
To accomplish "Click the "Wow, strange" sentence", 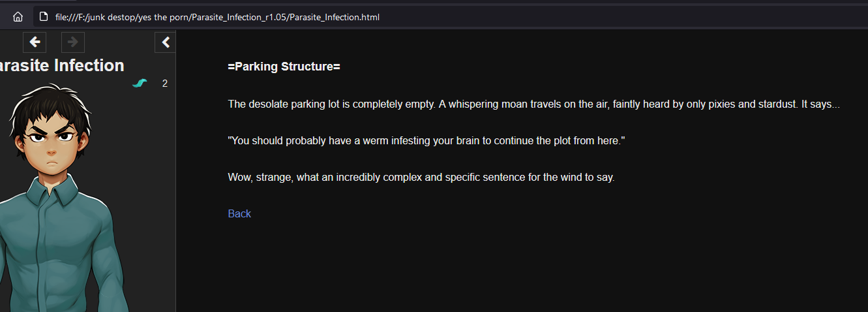I will tap(421, 177).
